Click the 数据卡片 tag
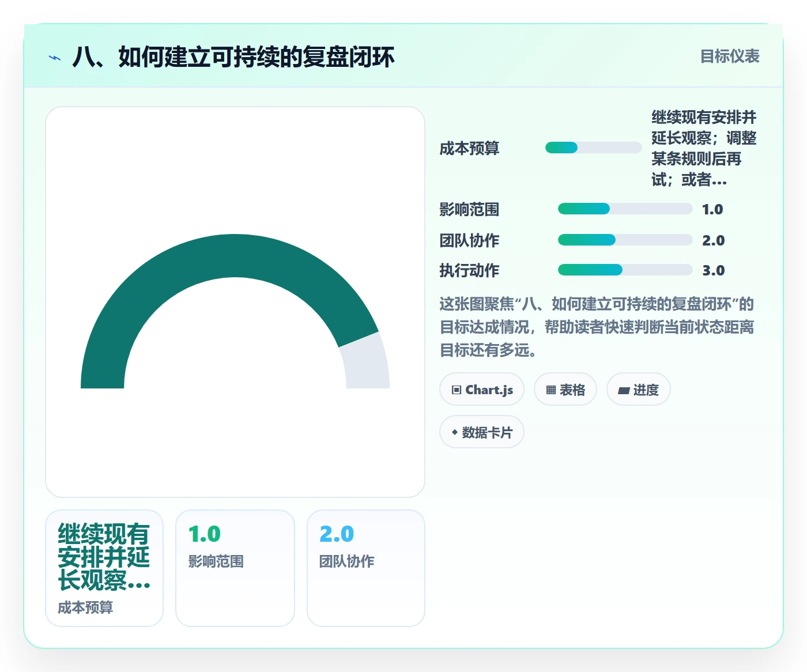This screenshot has width=807, height=672. point(482,432)
